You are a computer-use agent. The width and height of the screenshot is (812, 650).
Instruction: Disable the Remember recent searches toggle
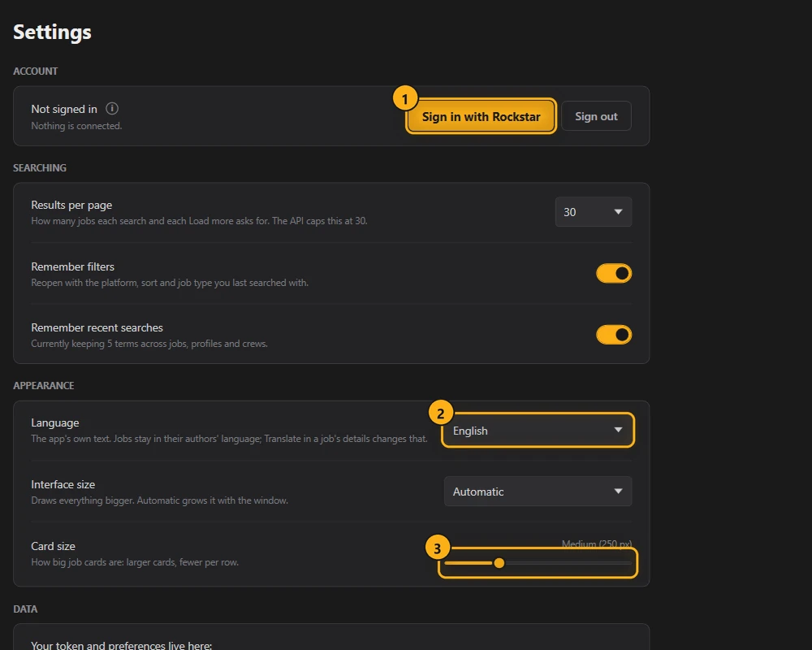pyautogui.click(x=614, y=335)
